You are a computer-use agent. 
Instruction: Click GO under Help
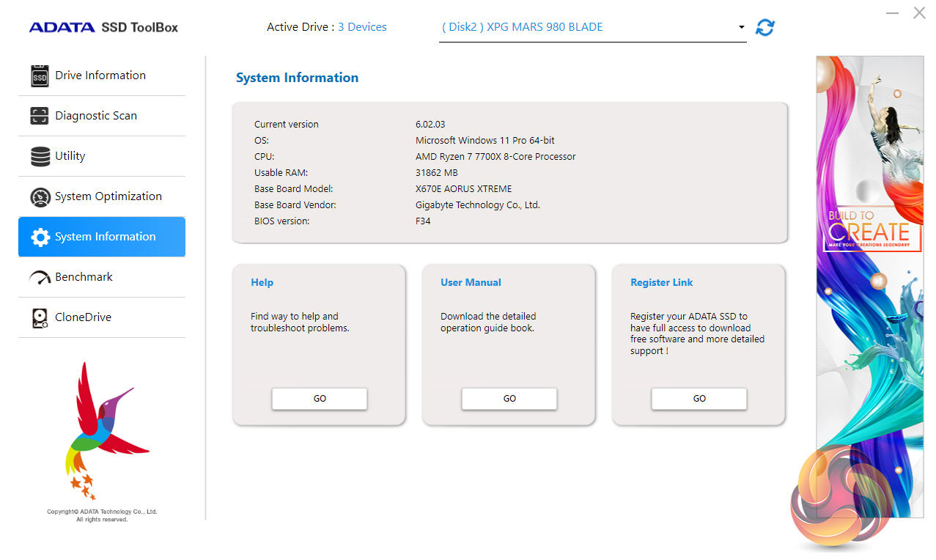[320, 399]
